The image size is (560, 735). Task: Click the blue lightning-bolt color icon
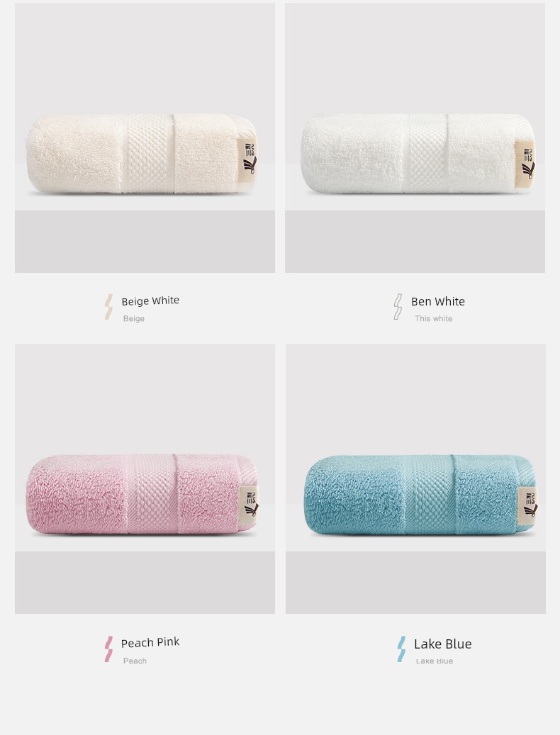pyautogui.click(x=402, y=649)
